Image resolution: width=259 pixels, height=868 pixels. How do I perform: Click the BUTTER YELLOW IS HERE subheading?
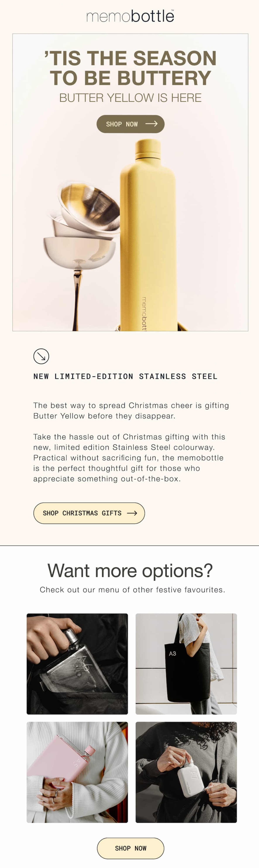(130, 98)
